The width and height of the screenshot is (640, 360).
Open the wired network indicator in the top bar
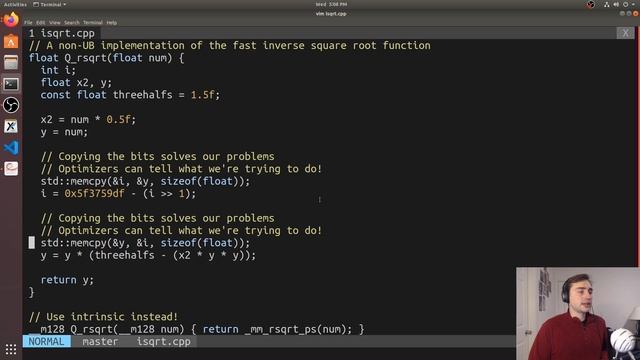[x=607, y=4]
